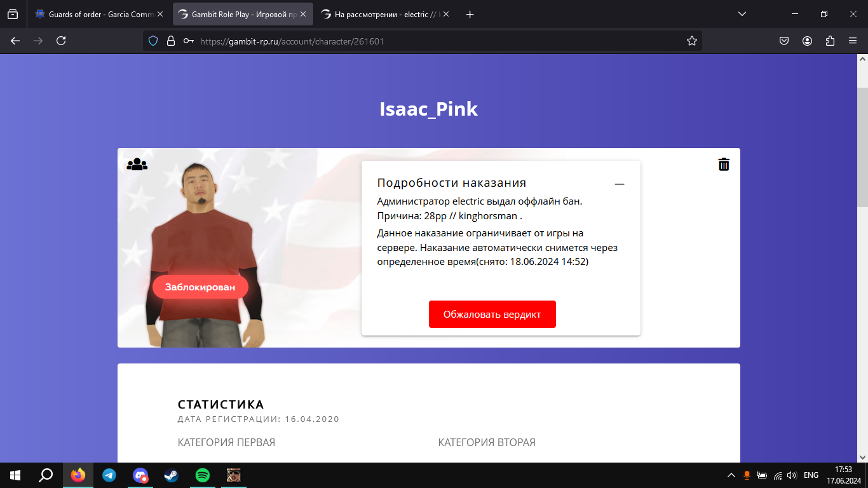This screenshot has width=868, height=488.
Task: Click the trash delete character icon
Action: tap(724, 165)
